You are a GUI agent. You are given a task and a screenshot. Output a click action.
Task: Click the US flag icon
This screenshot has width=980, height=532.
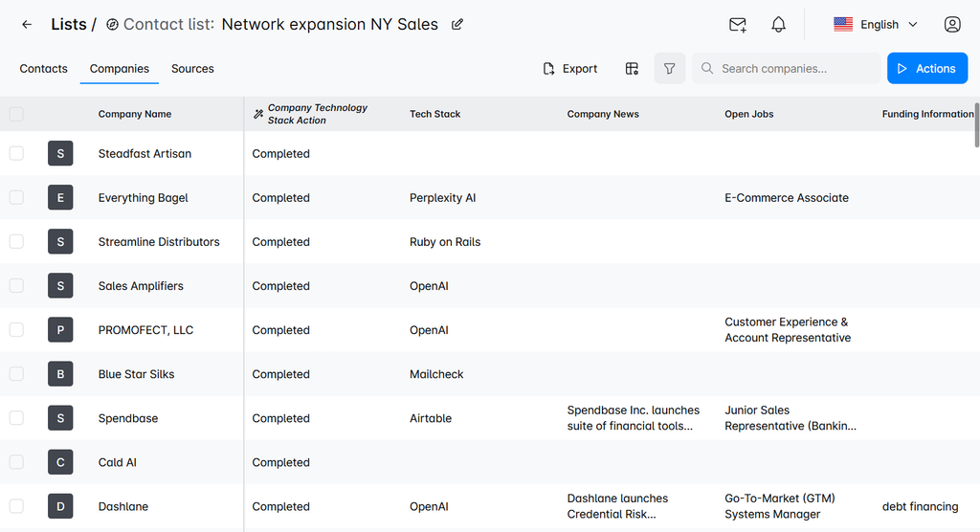(x=842, y=24)
